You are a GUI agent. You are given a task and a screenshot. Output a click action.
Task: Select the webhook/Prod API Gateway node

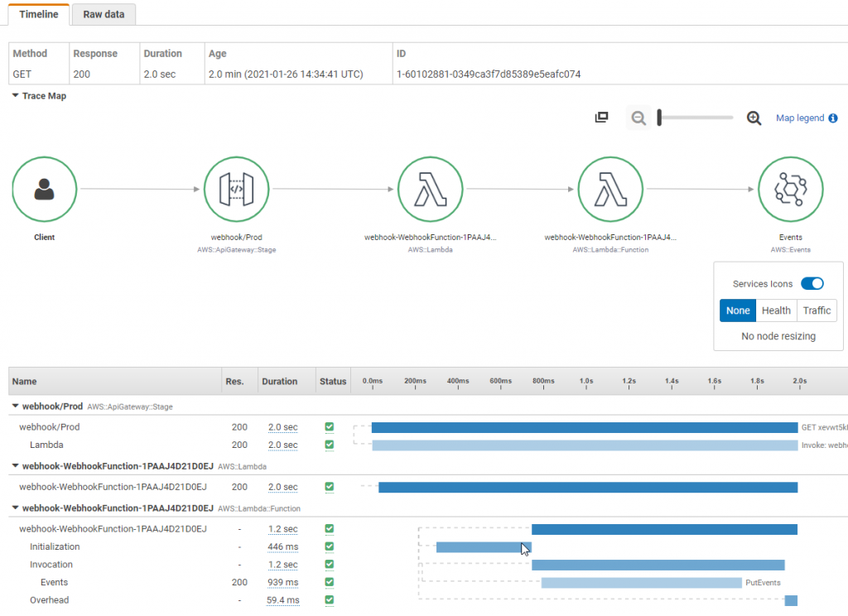click(x=236, y=189)
